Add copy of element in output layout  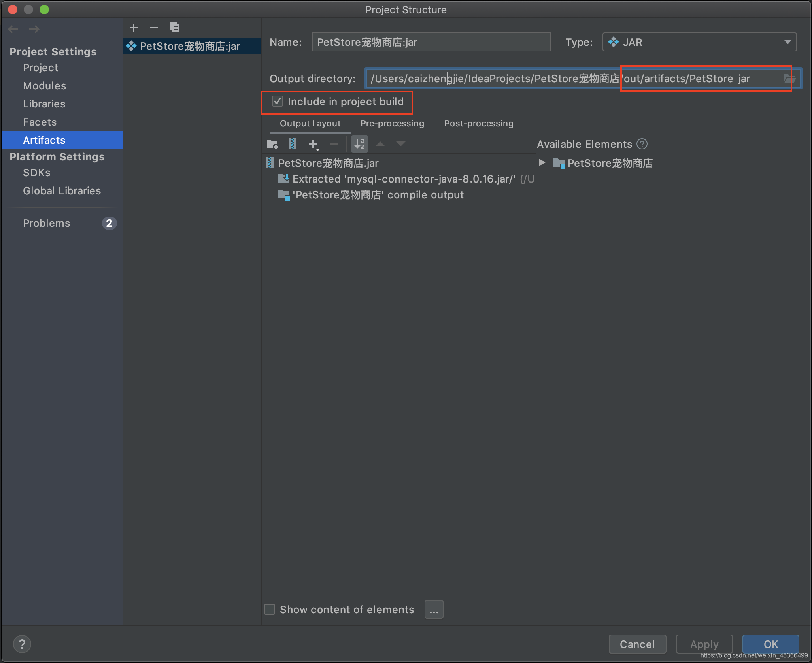point(314,144)
